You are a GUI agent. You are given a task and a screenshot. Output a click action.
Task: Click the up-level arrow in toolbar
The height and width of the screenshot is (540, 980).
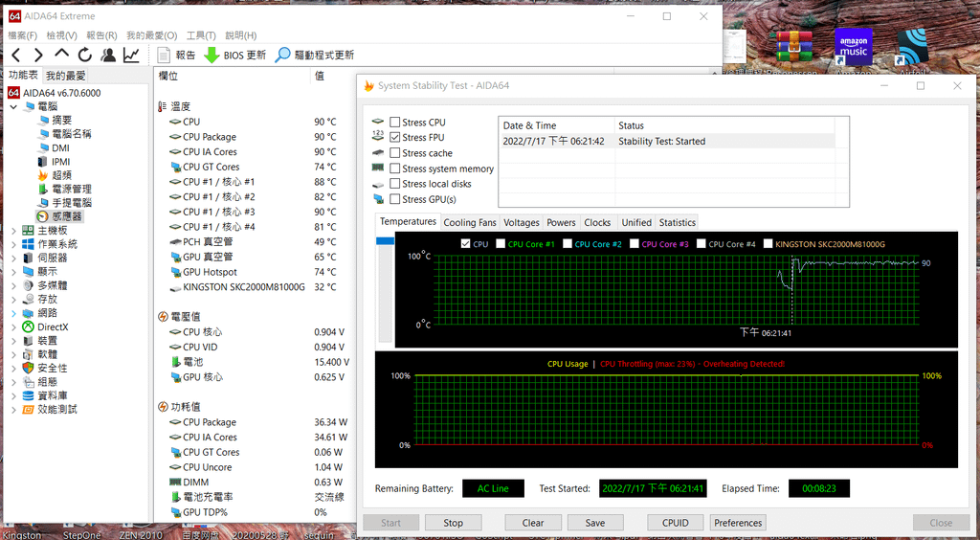(x=61, y=55)
